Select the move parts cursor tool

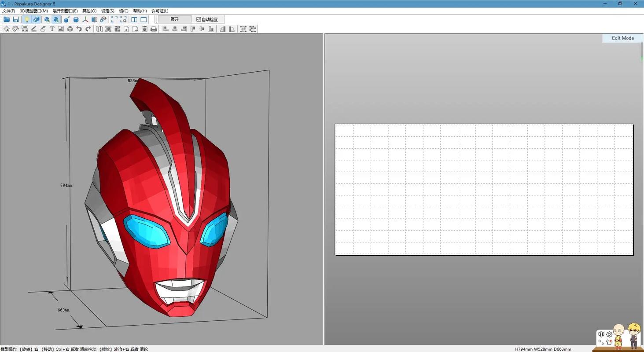[7, 29]
